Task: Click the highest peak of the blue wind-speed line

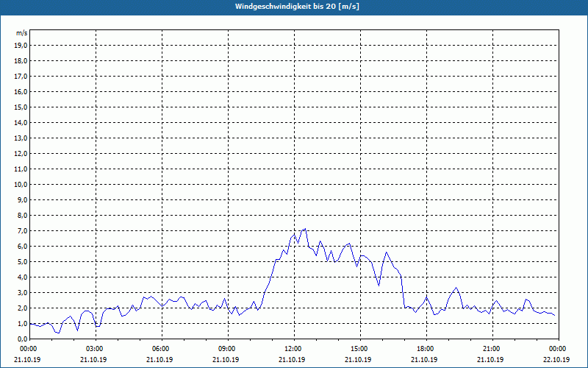Action: [x=305, y=228]
